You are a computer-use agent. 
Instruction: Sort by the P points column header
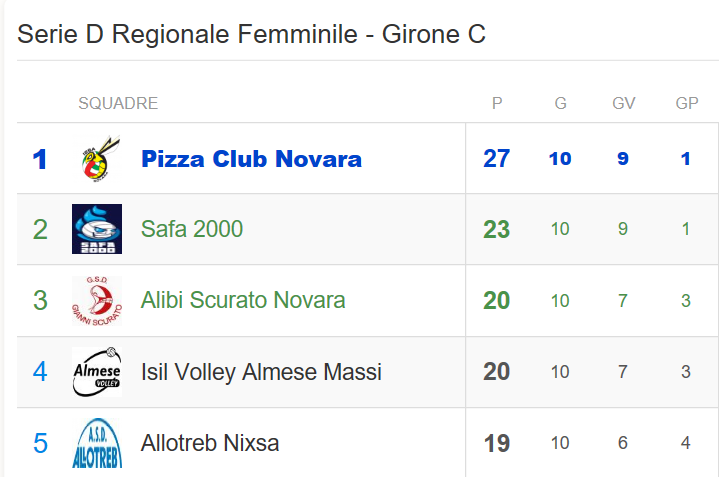click(x=497, y=103)
